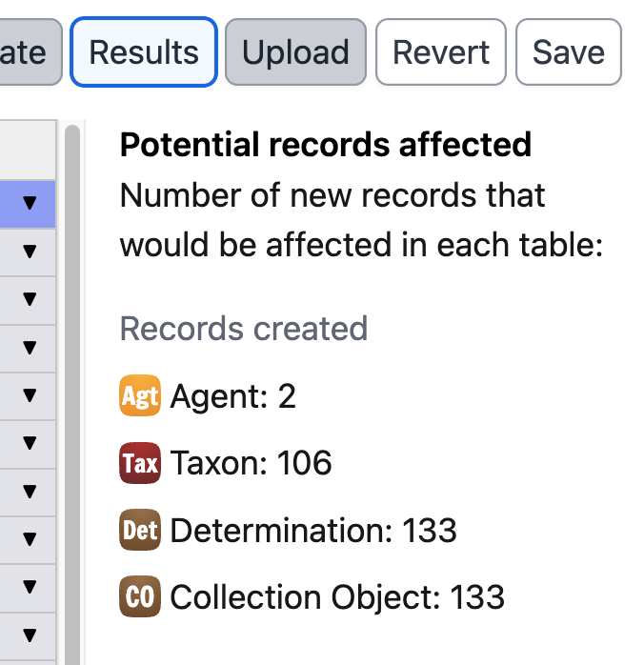Select the "Collection Object: 133" record count

[337, 597]
